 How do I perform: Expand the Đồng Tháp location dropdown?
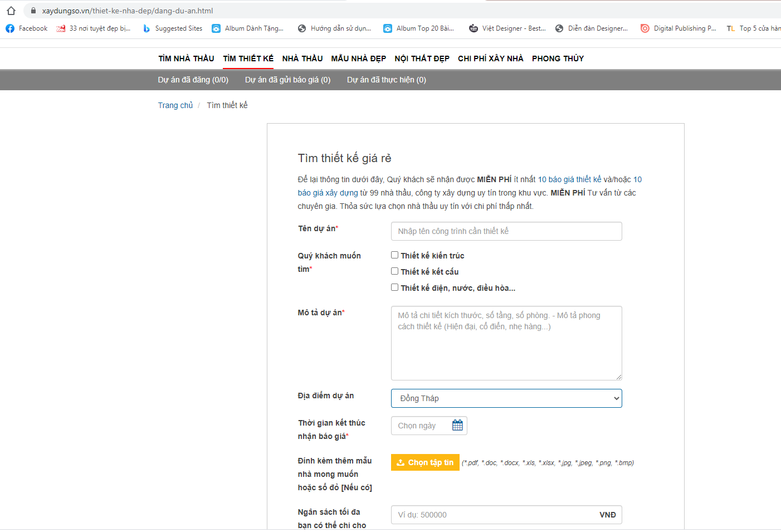pyautogui.click(x=506, y=398)
